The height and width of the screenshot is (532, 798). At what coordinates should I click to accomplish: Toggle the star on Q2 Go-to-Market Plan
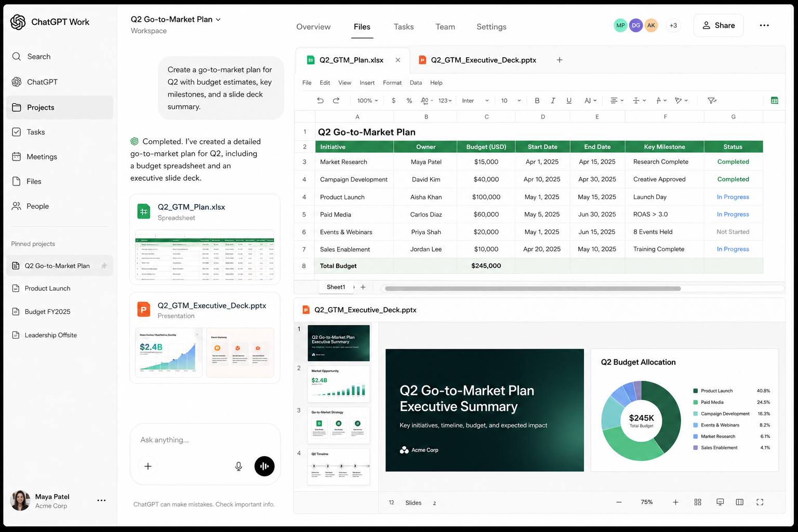point(104,265)
